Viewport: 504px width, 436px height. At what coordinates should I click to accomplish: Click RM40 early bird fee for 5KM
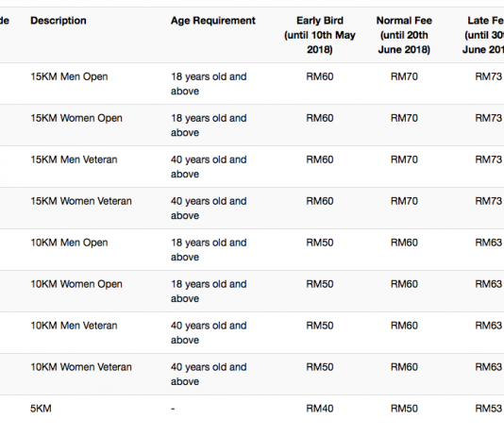[320, 409]
